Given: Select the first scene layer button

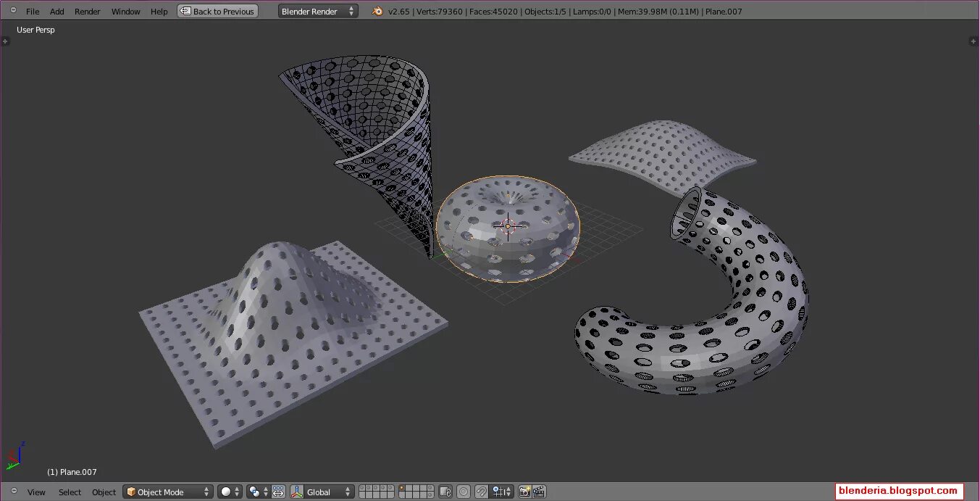Looking at the screenshot, I should pyautogui.click(x=362, y=488).
